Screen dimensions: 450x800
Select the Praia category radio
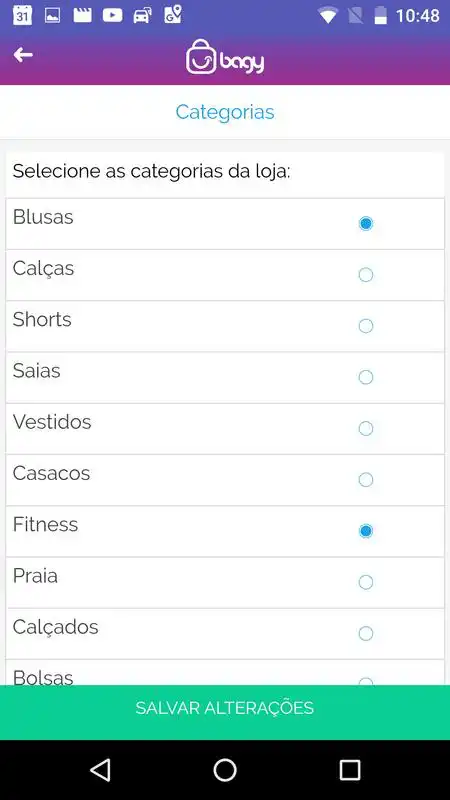(366, 582)
